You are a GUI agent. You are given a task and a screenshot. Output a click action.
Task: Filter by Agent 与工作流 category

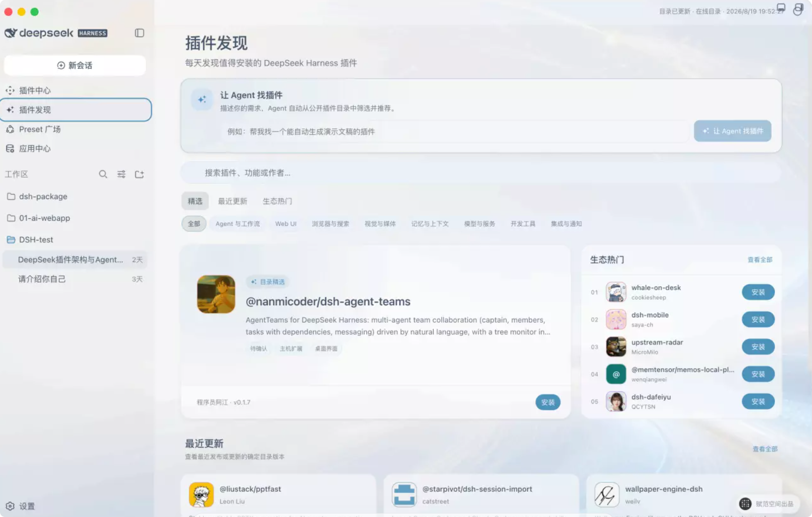point(238,224)
